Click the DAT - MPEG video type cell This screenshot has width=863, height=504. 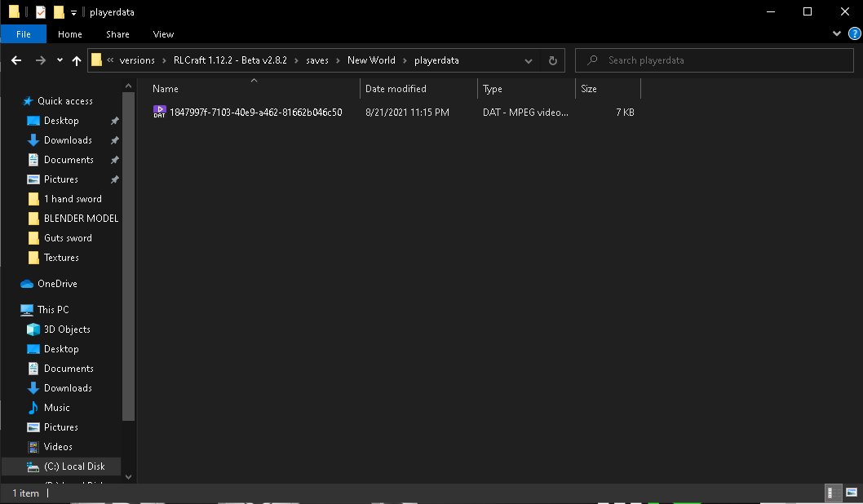(525, 113)
